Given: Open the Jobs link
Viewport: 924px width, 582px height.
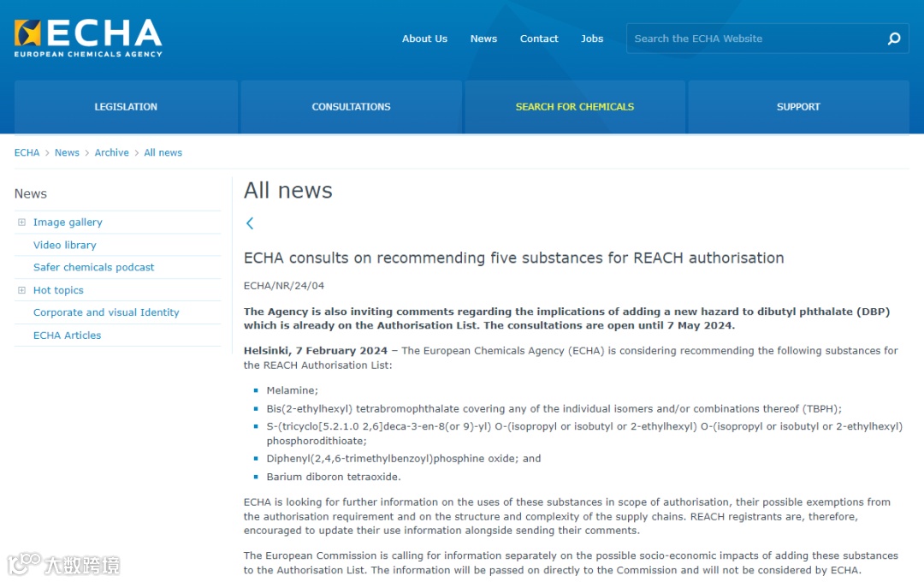Looking at the screenshot, I should pyautogui.click(x=592, y=39).
